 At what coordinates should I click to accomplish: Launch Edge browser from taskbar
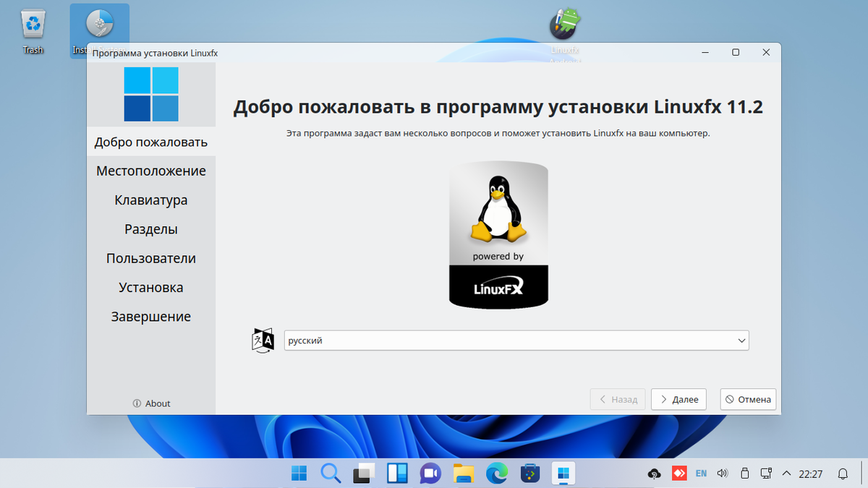click(x=496, y=474)
